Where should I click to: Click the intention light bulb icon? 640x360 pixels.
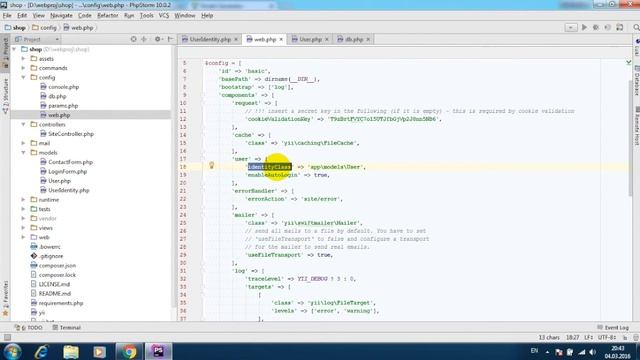[211, 165]
